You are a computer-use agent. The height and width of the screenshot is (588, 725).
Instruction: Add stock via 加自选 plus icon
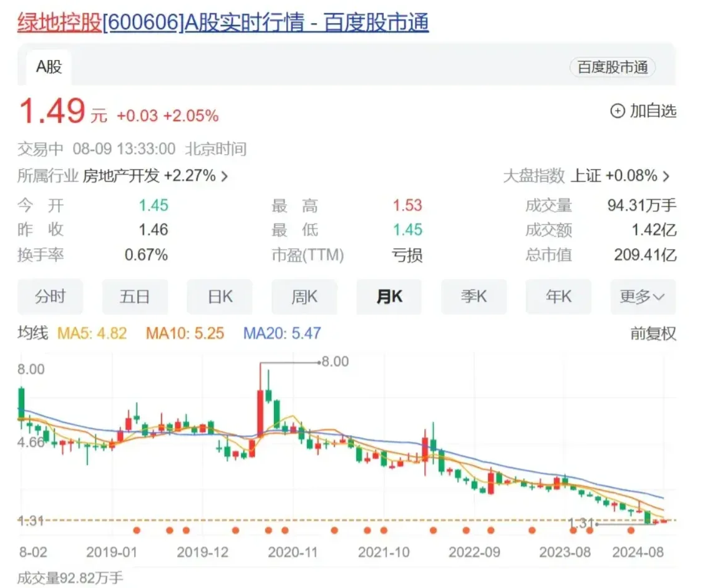click(x=617, y=111)
